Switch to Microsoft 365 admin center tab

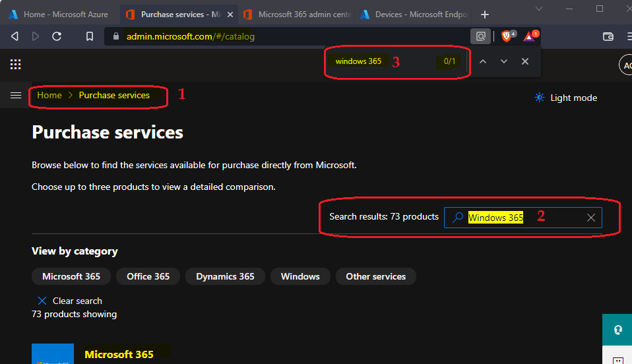coord(297,15)
